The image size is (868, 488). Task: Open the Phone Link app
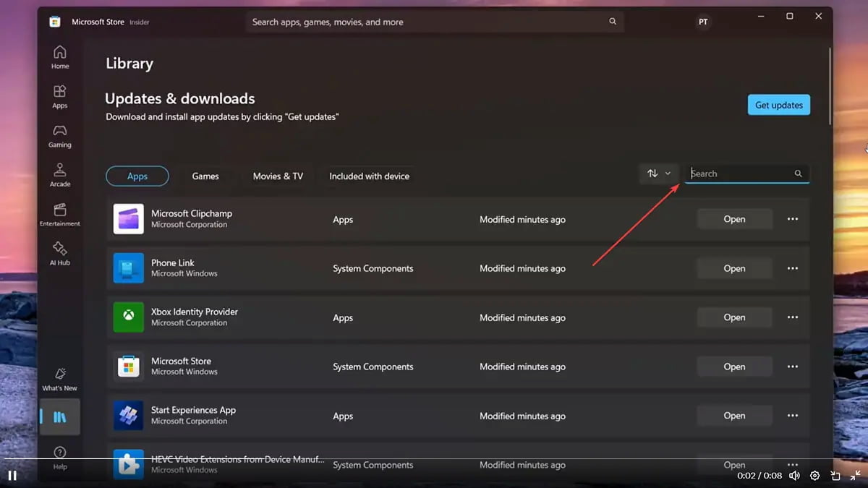pyautogui.click(x=733, y=268)
